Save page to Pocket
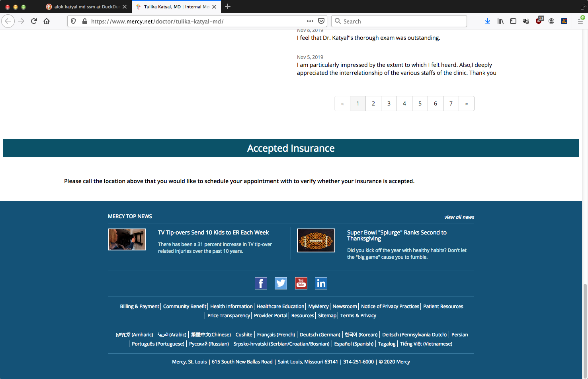Viewport: 588px width, 379px height. 321,21
